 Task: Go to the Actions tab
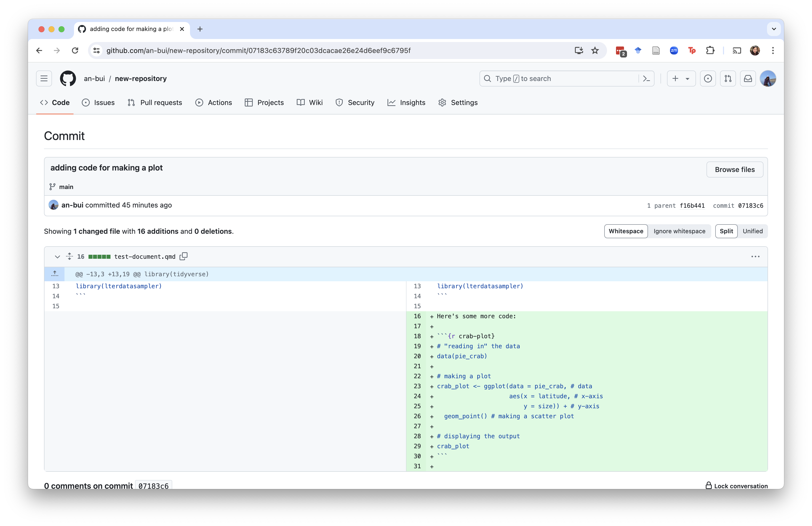[213, 103]
